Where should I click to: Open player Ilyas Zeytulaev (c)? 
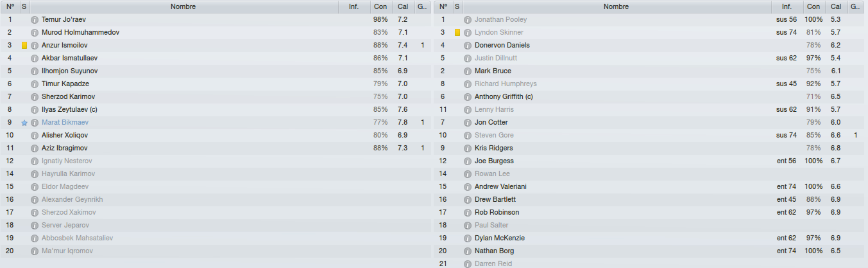pyautogui.click(x=67, y=110)
